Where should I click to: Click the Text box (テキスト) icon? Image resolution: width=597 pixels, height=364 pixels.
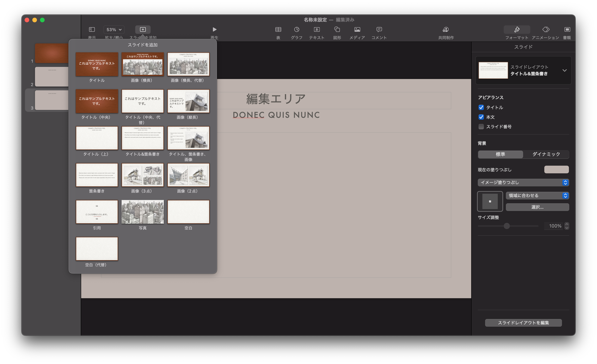[x=317, y=30]
